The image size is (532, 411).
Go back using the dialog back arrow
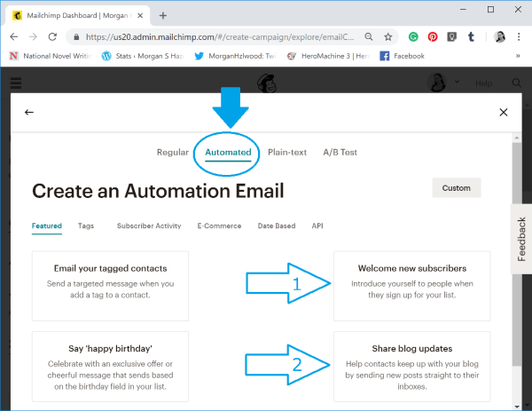tap(29, 112)
